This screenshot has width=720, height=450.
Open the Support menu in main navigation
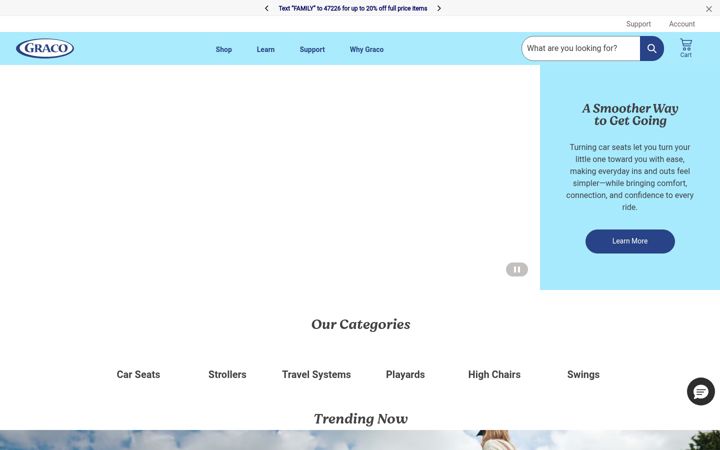[x=312, y=49]
